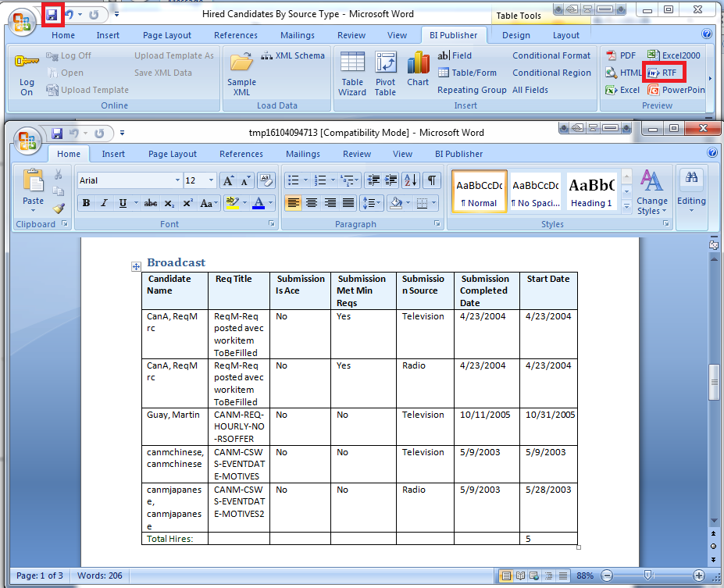
Task: Click Cut scissors icon
Action: pos(58,174)
